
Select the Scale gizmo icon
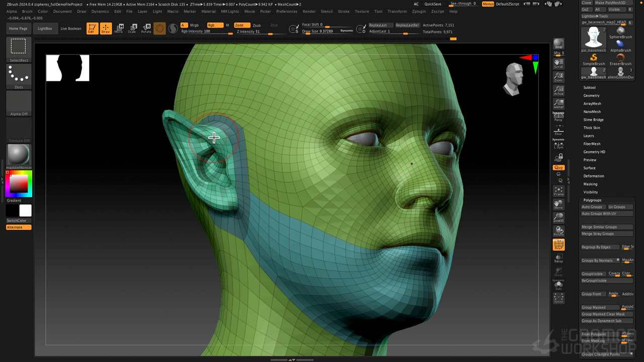tap(132, 28)
